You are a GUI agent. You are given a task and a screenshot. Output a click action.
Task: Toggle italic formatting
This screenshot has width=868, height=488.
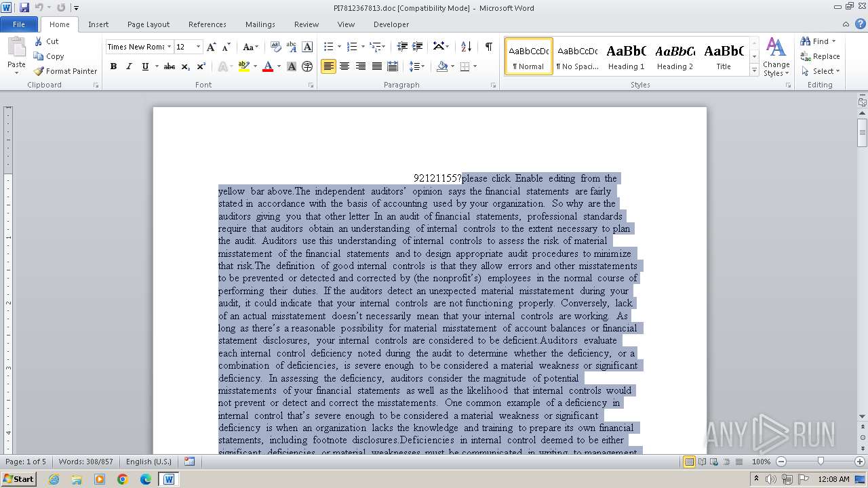[129, 66]
